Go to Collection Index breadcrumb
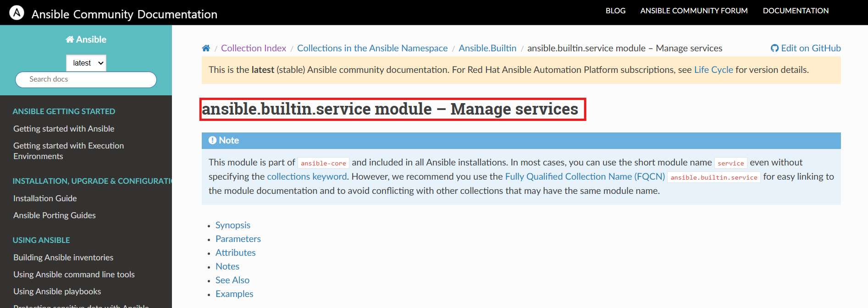The width and height of the screenshot is (868, 308). pyautogui.click(x=254, y=48)
